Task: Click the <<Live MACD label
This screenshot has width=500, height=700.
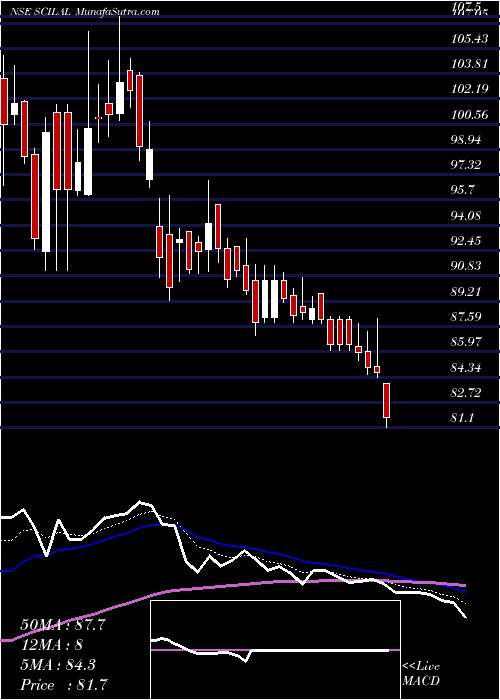Action: pos(421,674)
